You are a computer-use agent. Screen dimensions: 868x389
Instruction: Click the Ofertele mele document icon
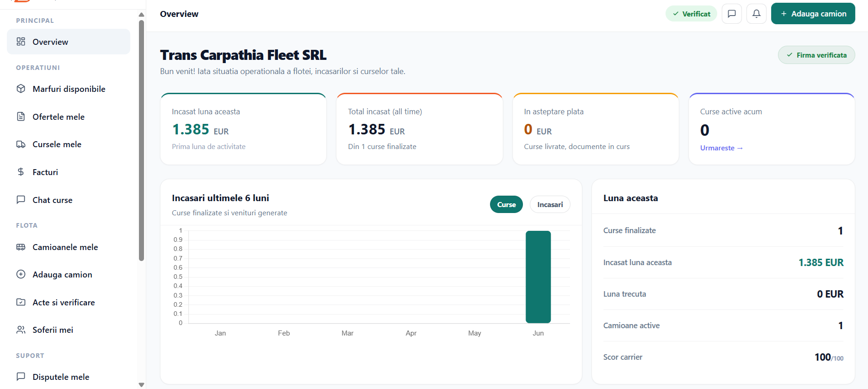point(21,117)
